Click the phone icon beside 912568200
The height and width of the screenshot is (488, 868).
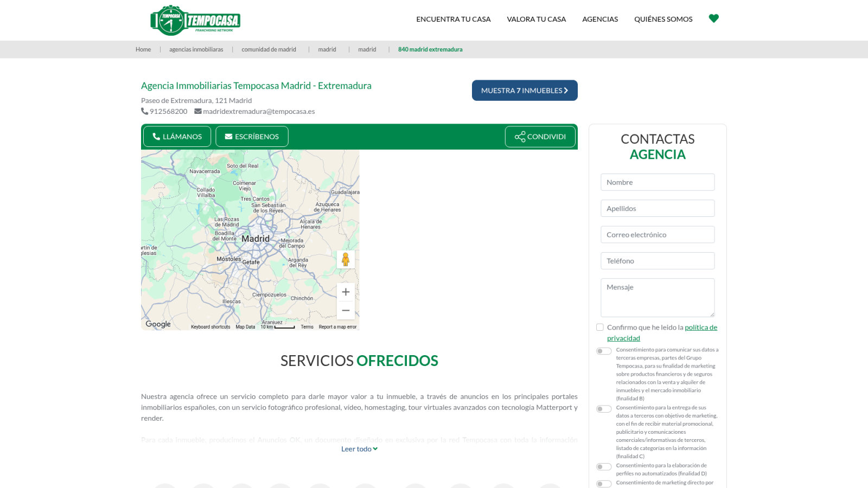pos(144,111)
